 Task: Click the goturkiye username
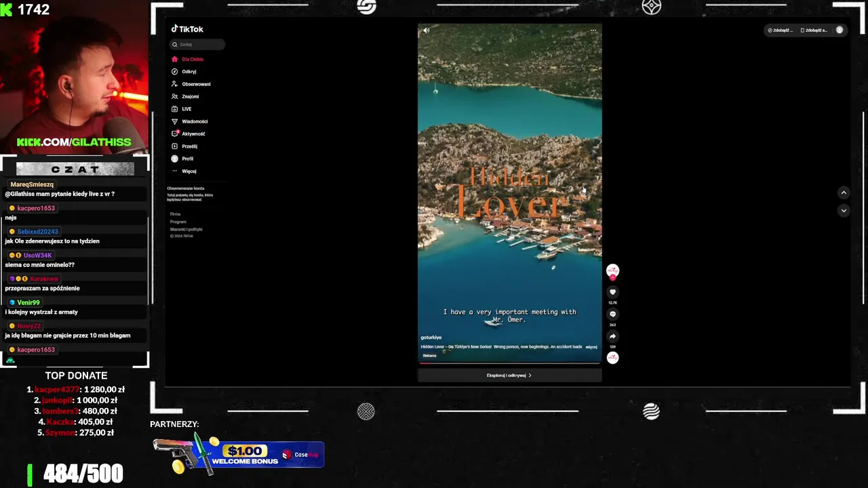[x=431, y=338]
